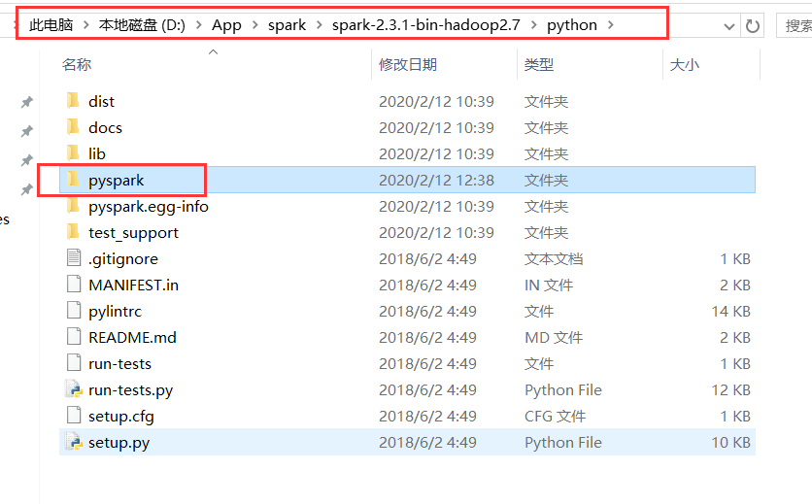812x504 pixels.
Task: Select the docs folder icon
Action: pos(74,127)
